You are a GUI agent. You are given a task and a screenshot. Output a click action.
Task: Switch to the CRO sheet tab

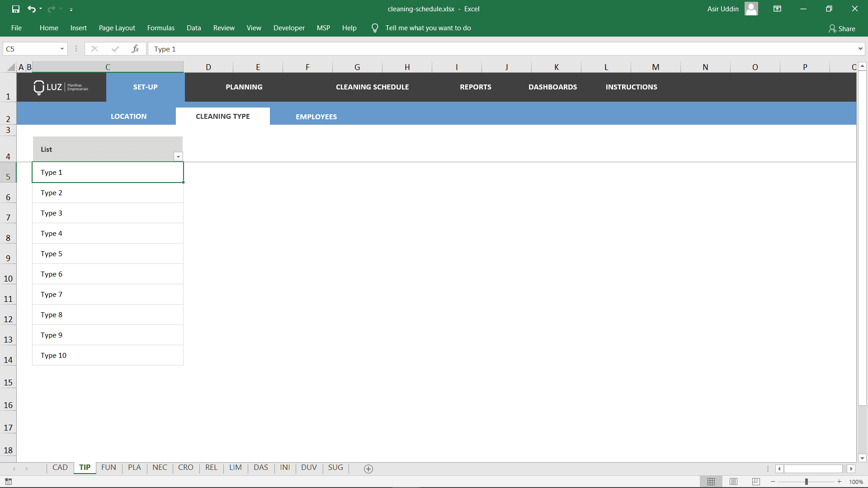point(185,468)
